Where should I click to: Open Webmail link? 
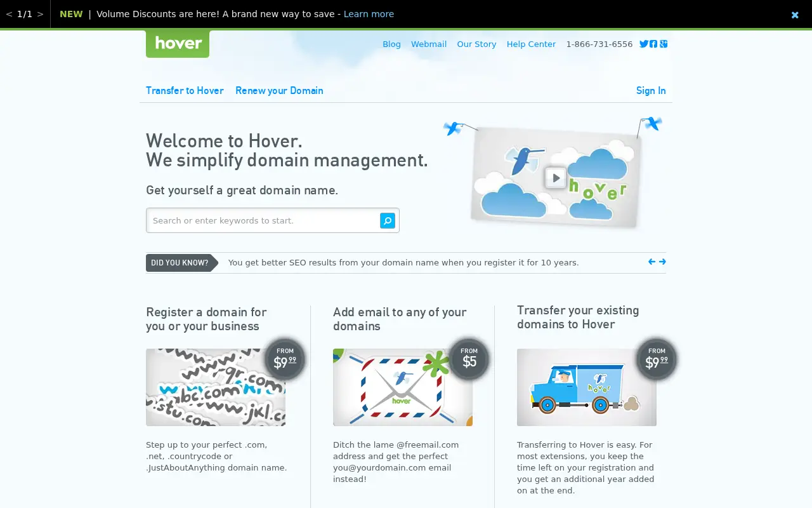click(429, 44)
